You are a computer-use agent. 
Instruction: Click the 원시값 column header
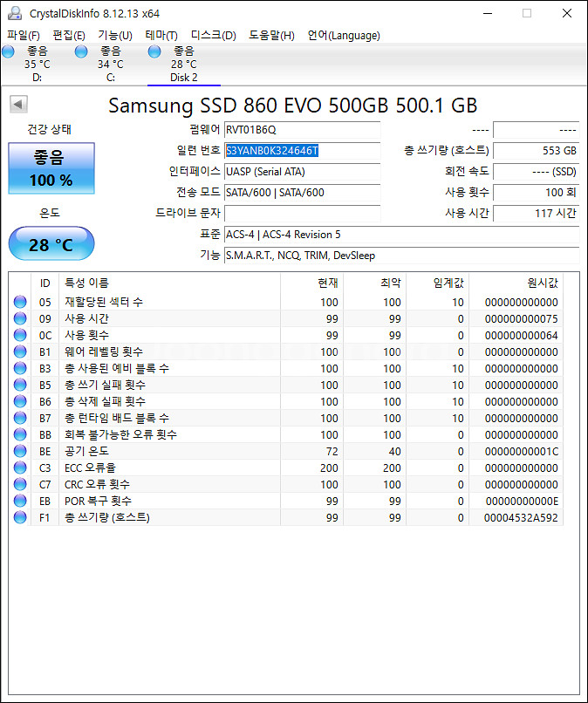click(x=516, y=283)
